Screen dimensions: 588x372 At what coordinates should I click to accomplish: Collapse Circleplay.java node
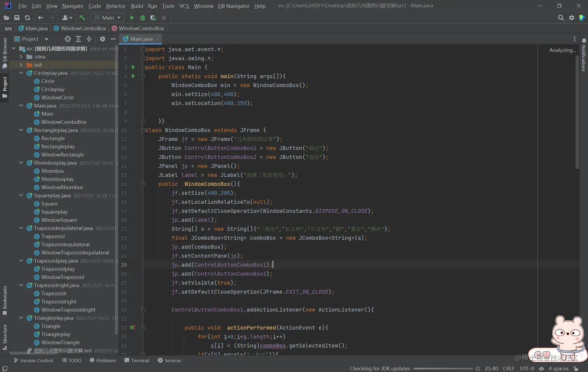[21, 73]
